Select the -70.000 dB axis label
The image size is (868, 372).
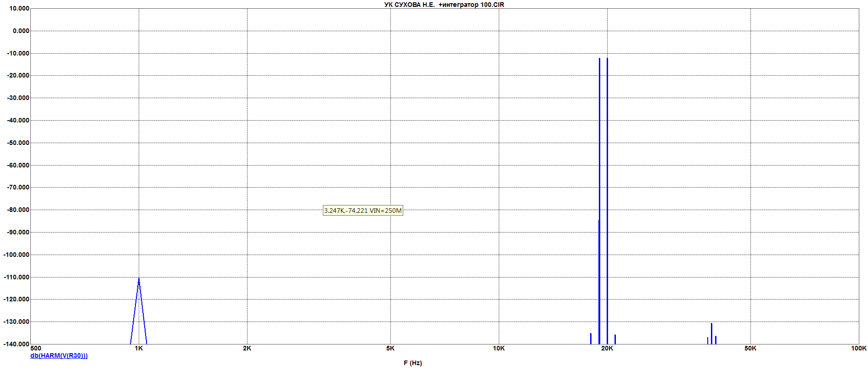[18, 187]
